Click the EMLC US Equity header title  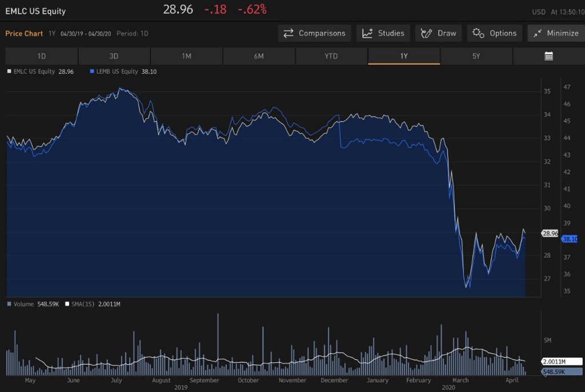coord(35,11)
